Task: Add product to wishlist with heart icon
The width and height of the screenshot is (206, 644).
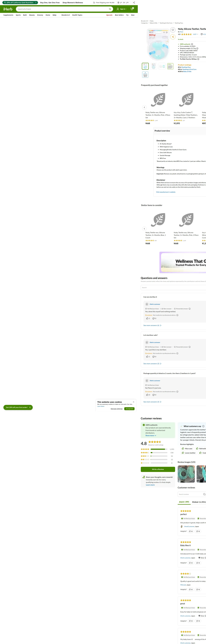Action: [173, 30]
